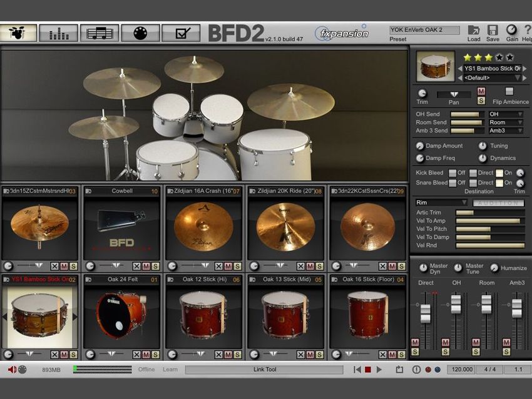Viewport: 532px width, 399px height.
Task: Click the Damp Freq knob
Action: 420,158
